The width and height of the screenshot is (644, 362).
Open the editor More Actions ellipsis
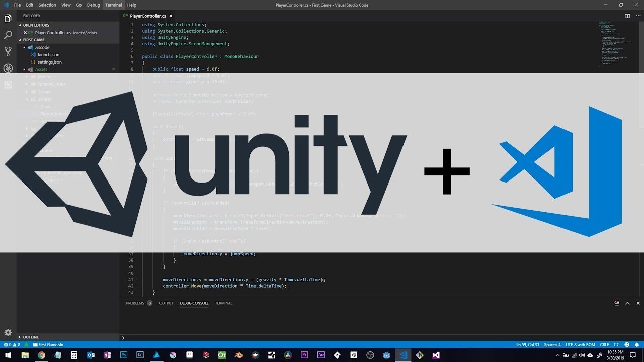[x=637, y=16]
